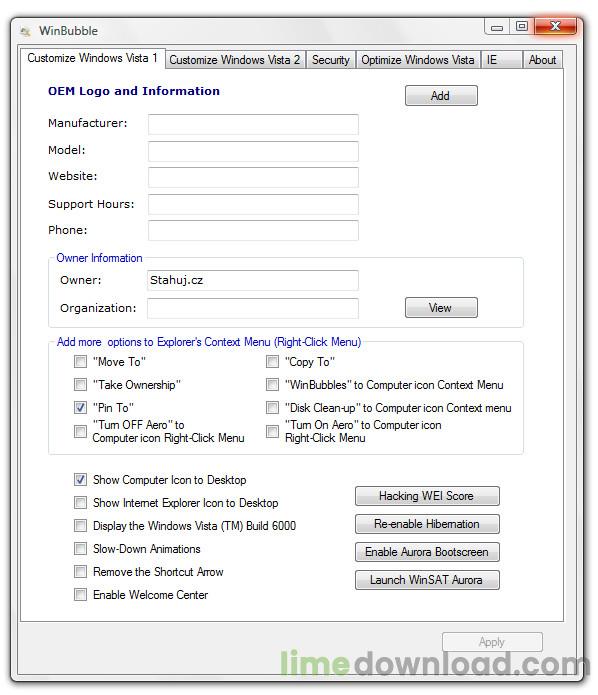Uncheck the "Pin To" checkbox

80,407
